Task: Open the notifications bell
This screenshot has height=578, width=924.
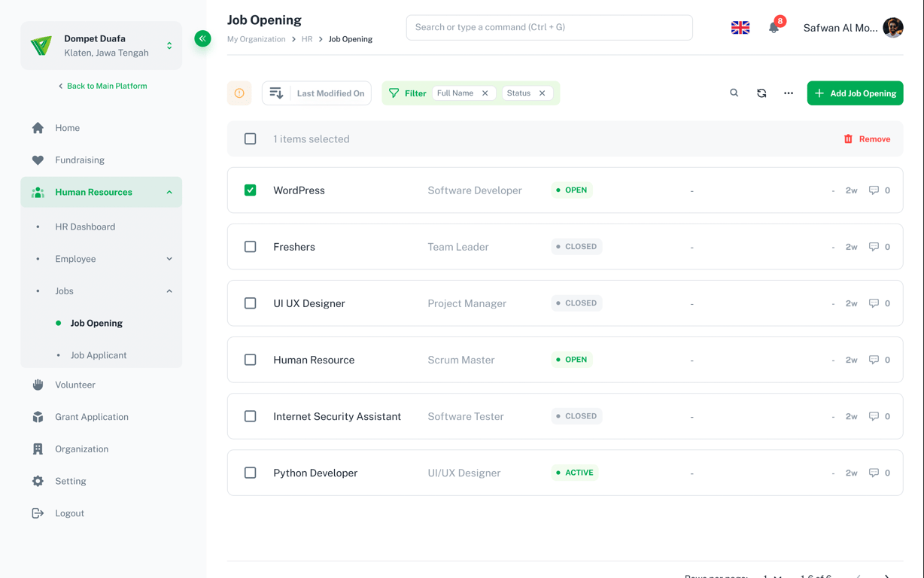Action: point(774,28)
